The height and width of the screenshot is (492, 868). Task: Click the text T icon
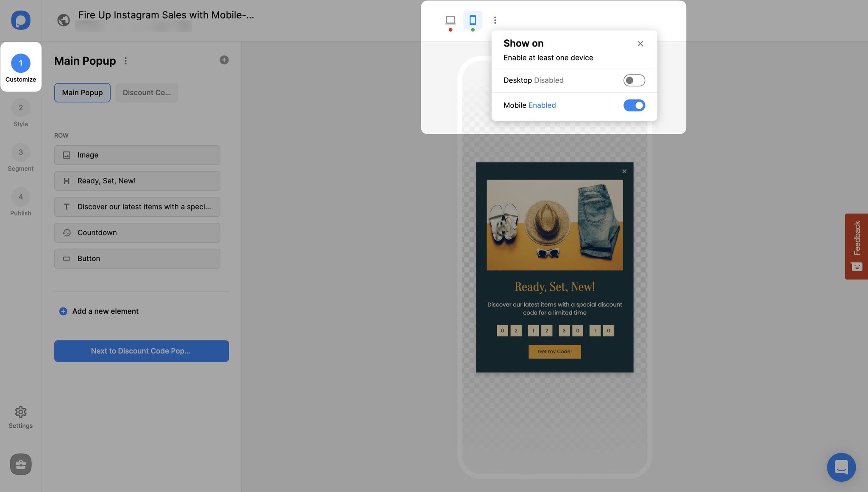point(67,207)
